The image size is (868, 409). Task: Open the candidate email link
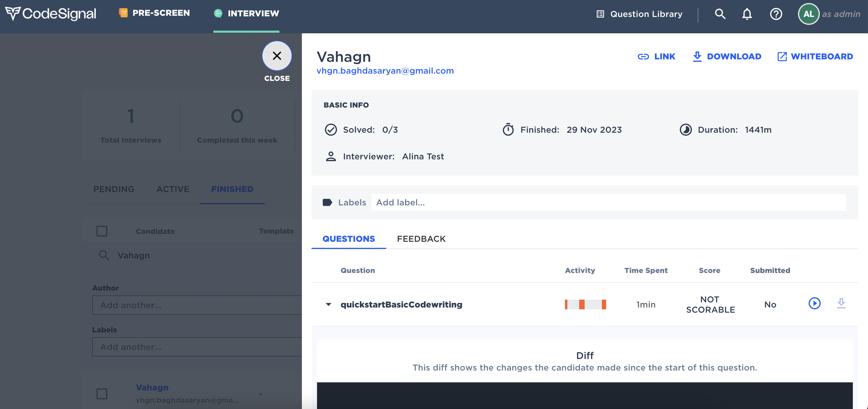click(385, 71)
